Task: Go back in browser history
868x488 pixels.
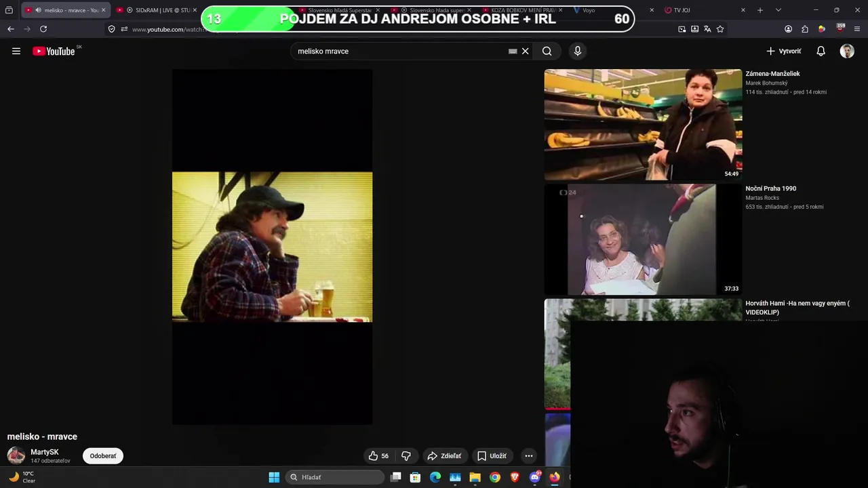Action: (x=11, y=29)
